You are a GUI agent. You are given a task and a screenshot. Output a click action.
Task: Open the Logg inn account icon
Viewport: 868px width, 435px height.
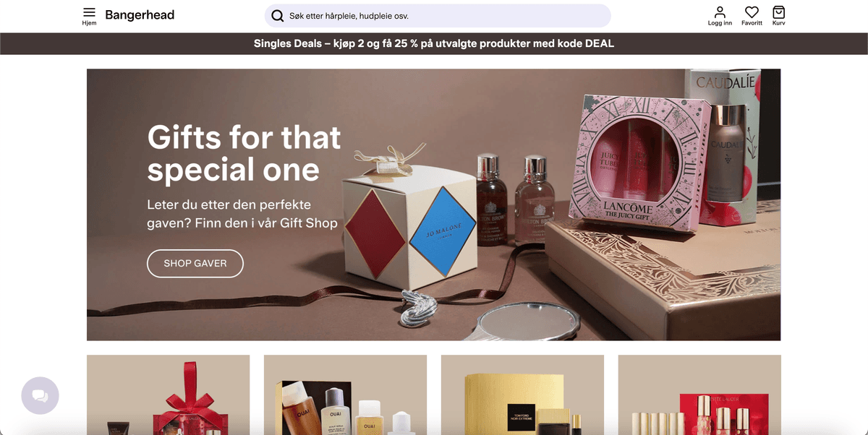click(x=720, y=16)
